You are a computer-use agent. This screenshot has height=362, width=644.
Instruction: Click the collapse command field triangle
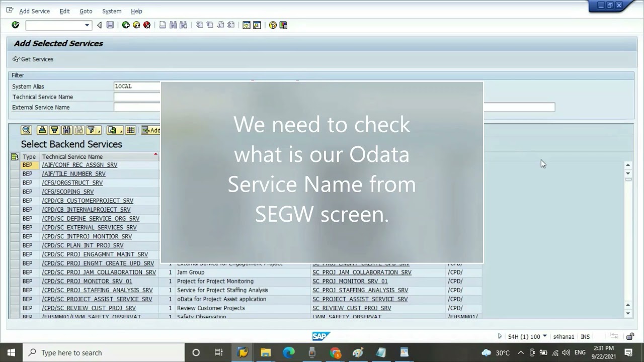pyautogui.click(x=99, y=25)
